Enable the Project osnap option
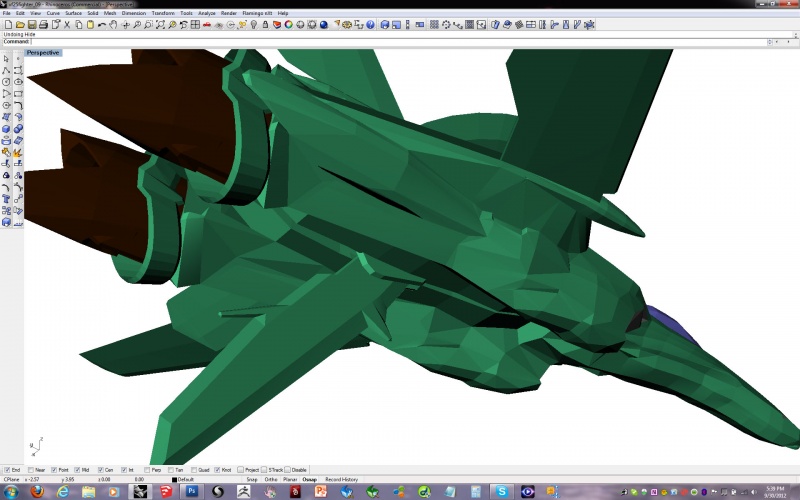 [240, 470]
